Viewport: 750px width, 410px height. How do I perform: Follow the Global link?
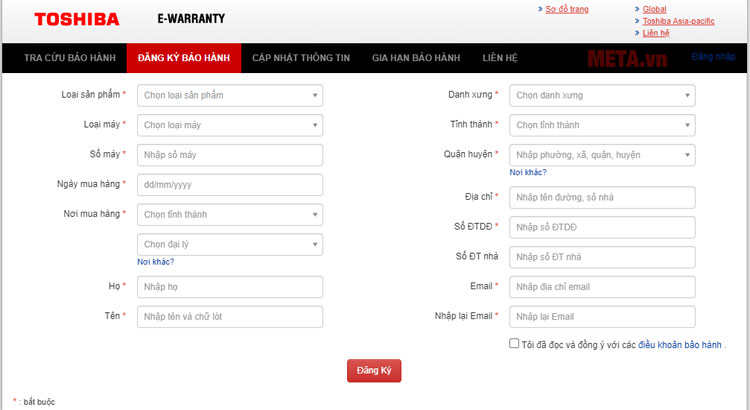654,9
